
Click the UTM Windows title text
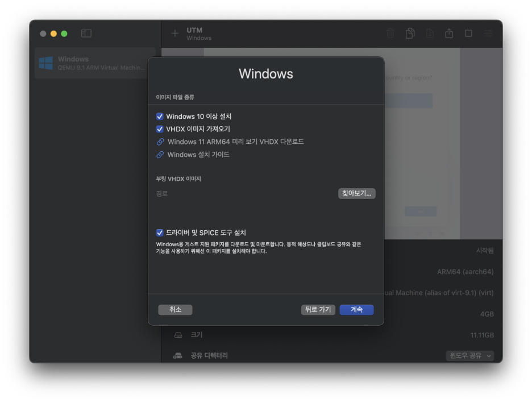199,34
